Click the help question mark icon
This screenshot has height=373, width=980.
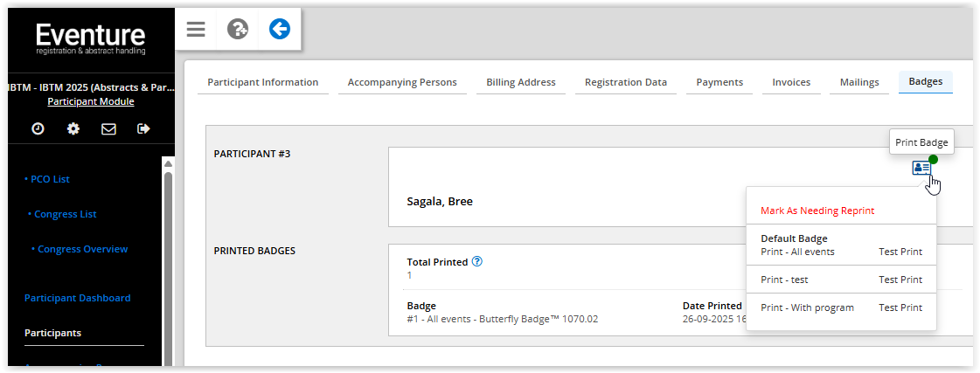[x=237, y=30]
